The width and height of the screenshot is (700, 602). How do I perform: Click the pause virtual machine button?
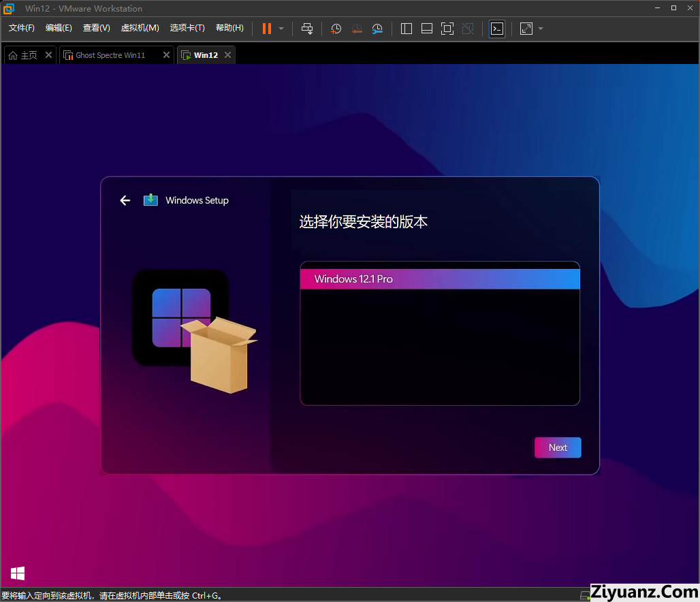pyautogui.click(x=267, y=29)
